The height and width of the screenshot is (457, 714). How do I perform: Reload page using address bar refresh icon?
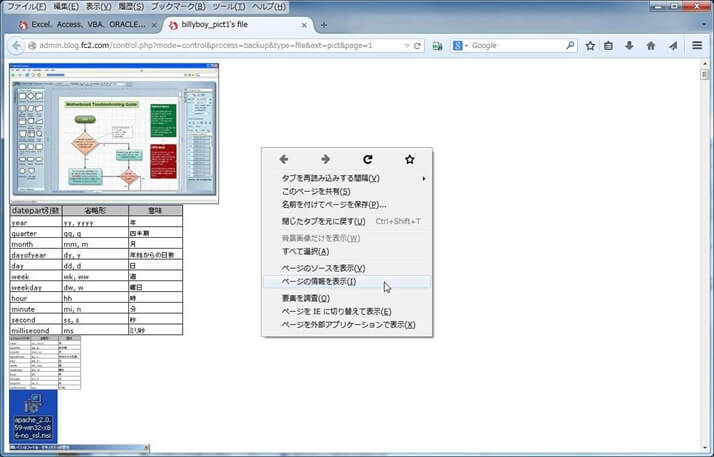417,46
